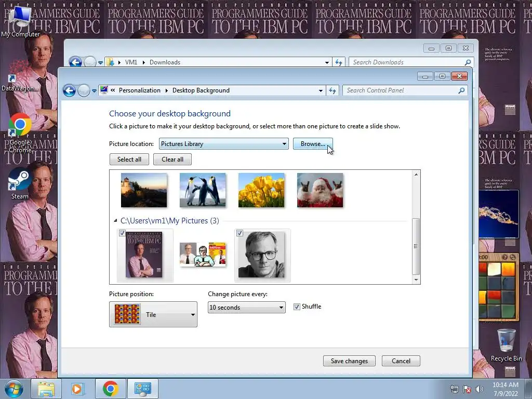
Task: Go back in Desktop Background window
Action: pos(69,90)
